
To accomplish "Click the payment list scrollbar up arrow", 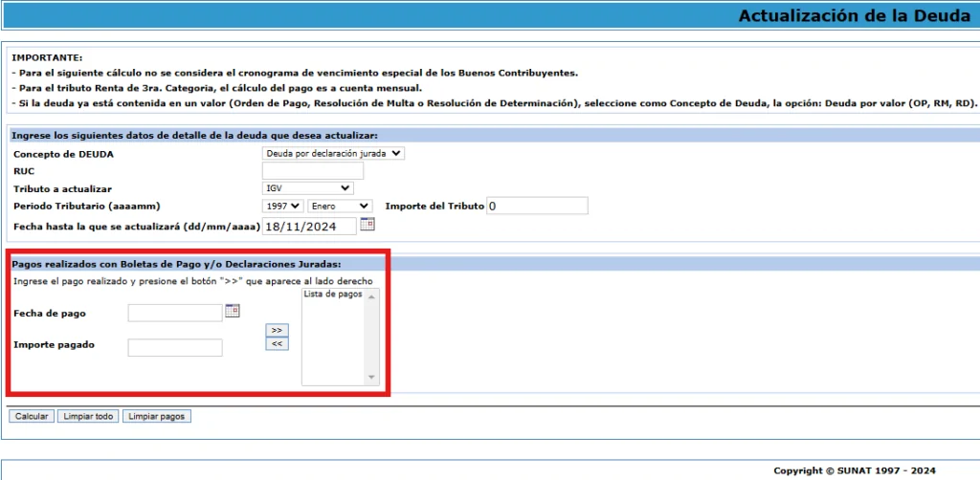I will 373,296.
